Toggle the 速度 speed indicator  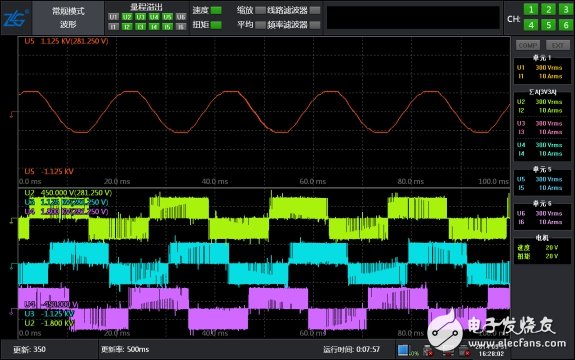[x=216, y=10]
